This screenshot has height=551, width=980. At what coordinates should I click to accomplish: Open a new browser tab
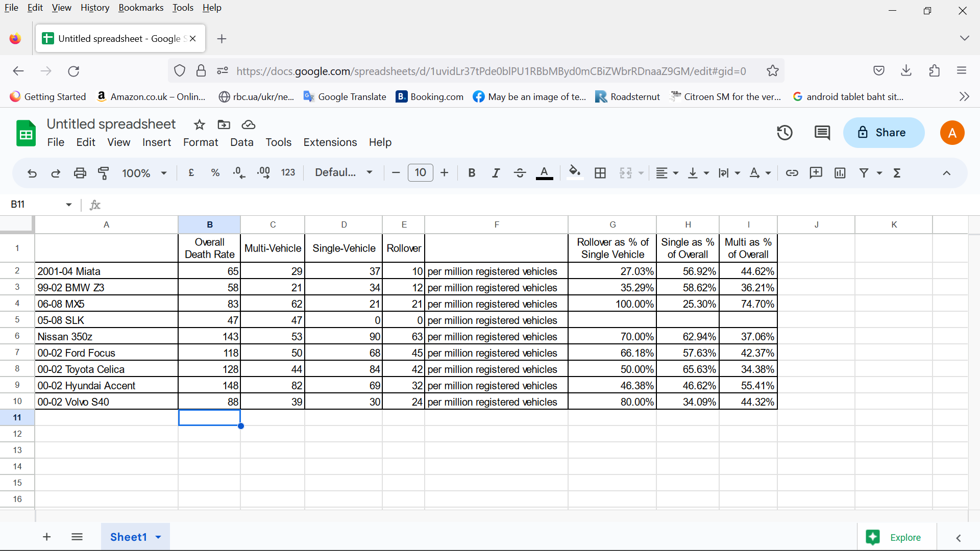[x=222, y=39]
